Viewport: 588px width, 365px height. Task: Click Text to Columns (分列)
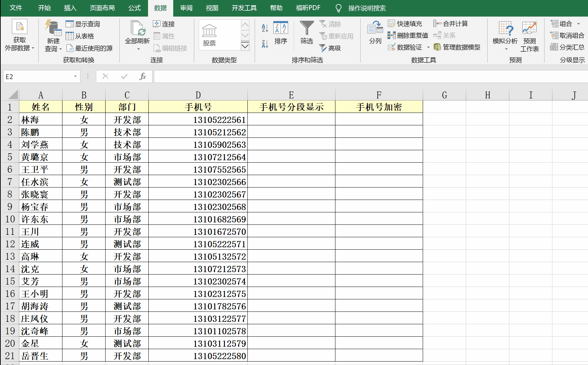tap(375, 33)
